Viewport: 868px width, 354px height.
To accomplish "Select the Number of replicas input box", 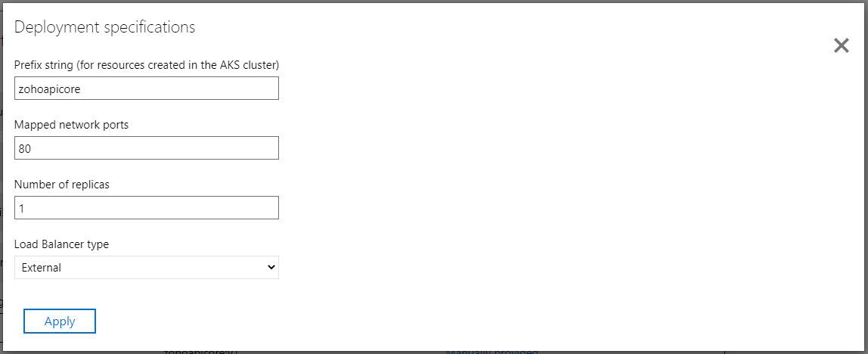I will 147,208.
